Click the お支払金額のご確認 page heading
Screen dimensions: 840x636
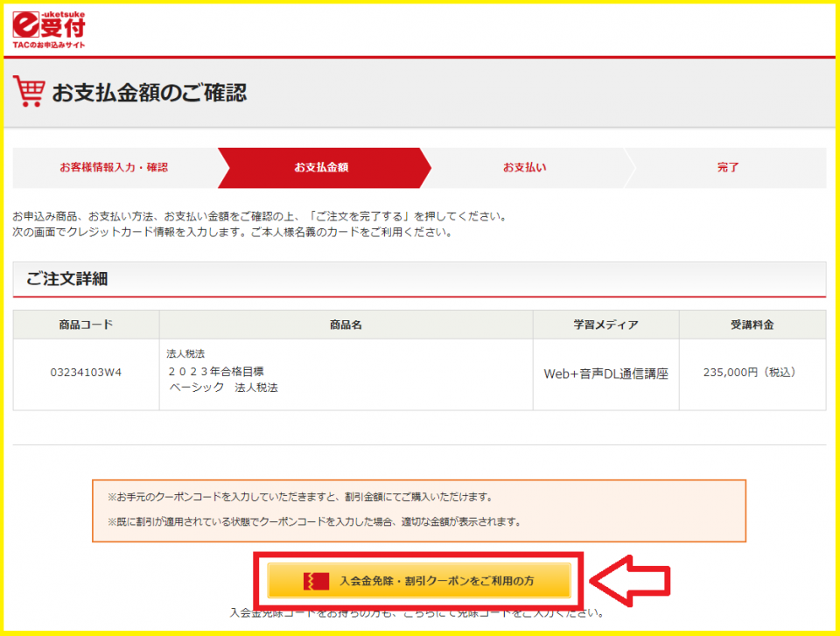[149, 93]
